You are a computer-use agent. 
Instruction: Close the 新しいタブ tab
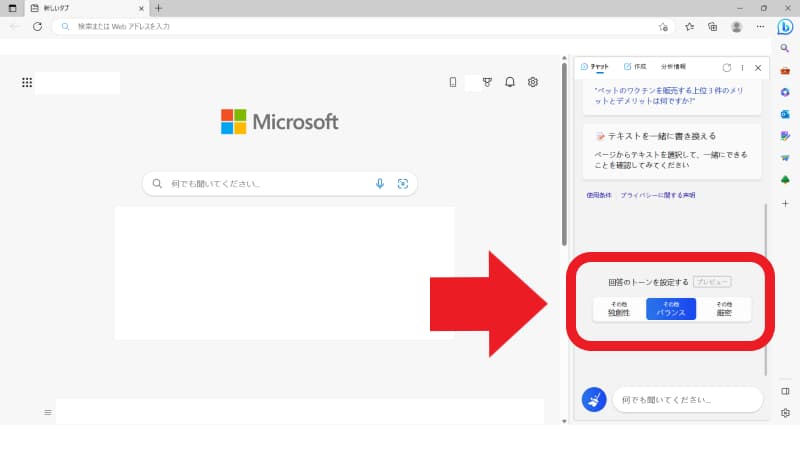coord(141,8)
